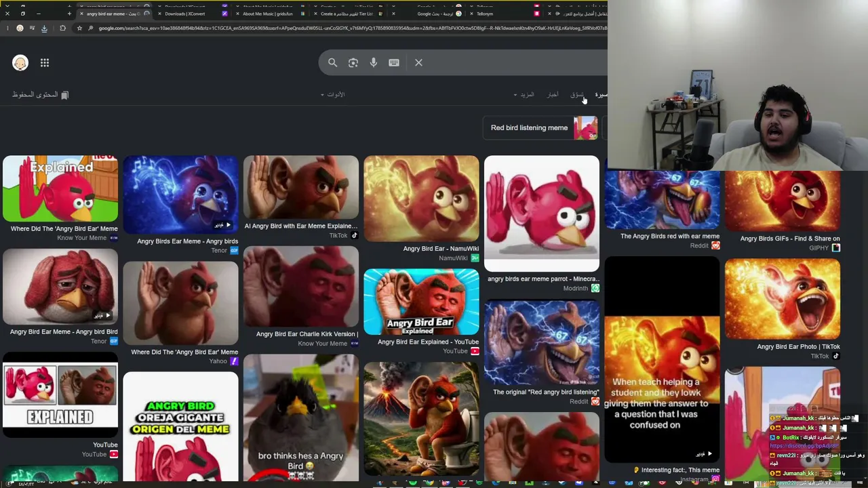The width and height of the screenshot is (868, 488).
Task: Switch to the Shopping (تسوّق) tab
Action: tap(577, 95)
